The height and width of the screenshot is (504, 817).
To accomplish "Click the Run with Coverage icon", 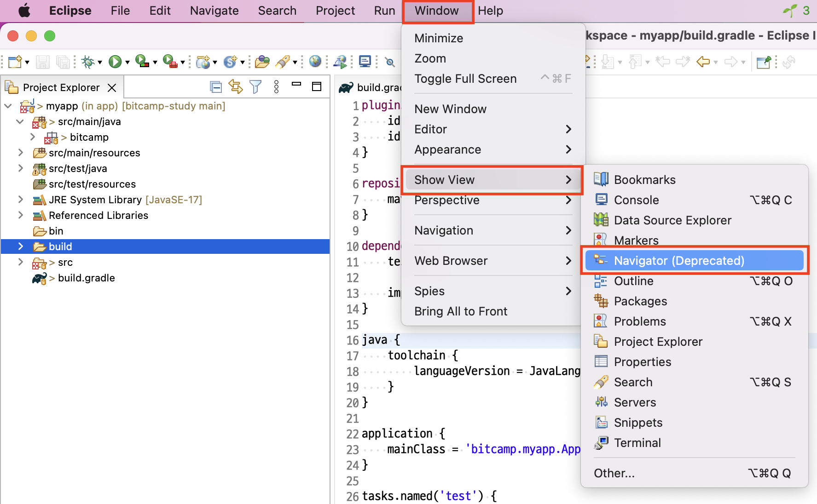I will pyautogui.click(x=142, y=62).
